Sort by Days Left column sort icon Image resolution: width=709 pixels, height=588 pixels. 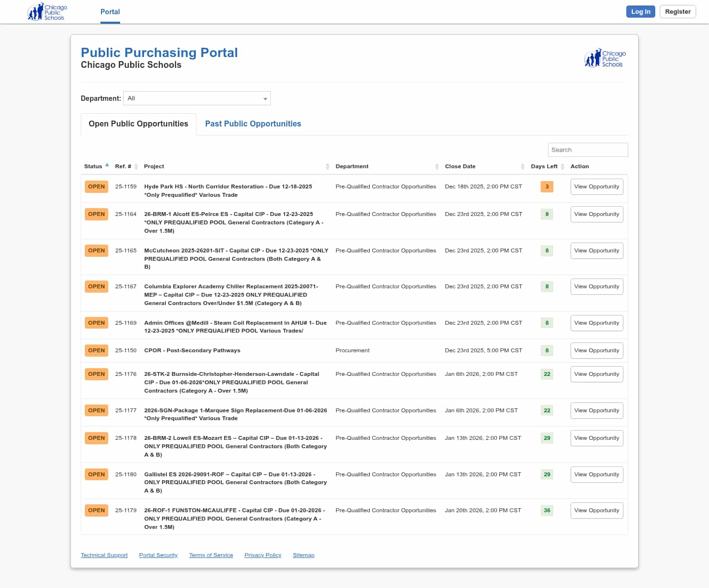[x=562, y=167]
